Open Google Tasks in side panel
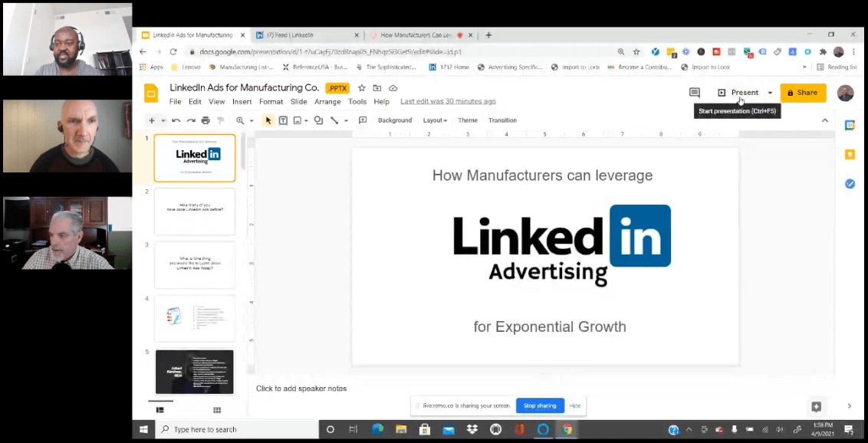The height and width of the screenshot is (443, 868). click(x=850, y=184)
